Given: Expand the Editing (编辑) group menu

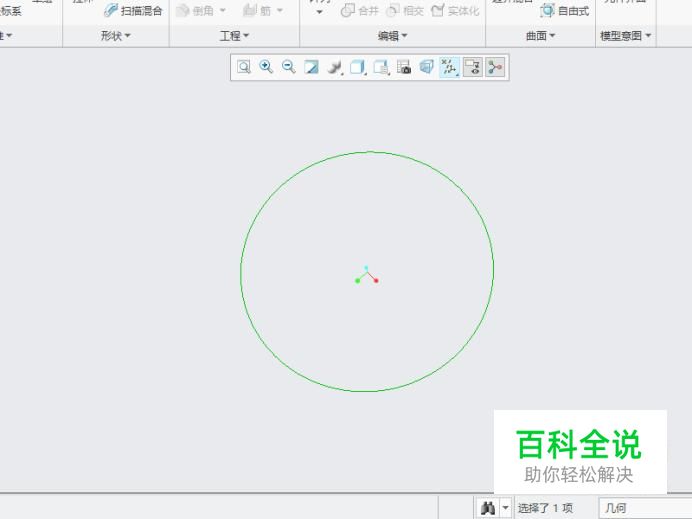Looking at the screenshot, I should (x=392, y=36).
